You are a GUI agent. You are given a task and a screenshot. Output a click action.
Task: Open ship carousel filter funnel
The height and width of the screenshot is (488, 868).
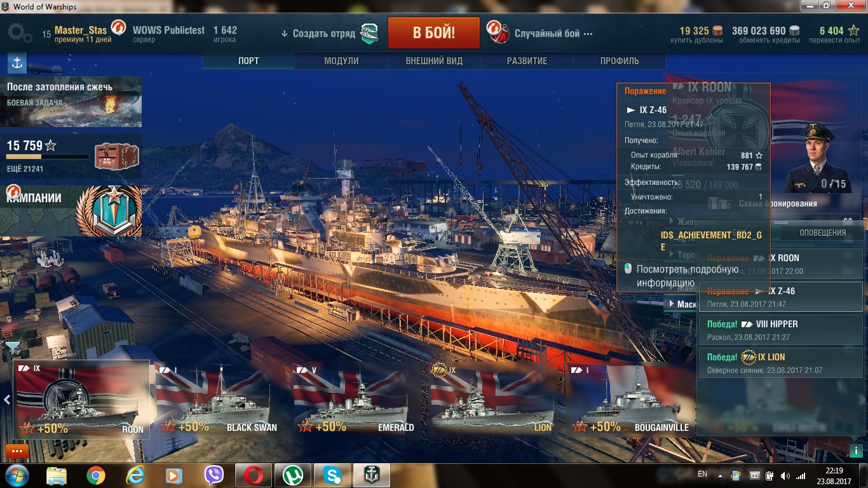point(13,348)
